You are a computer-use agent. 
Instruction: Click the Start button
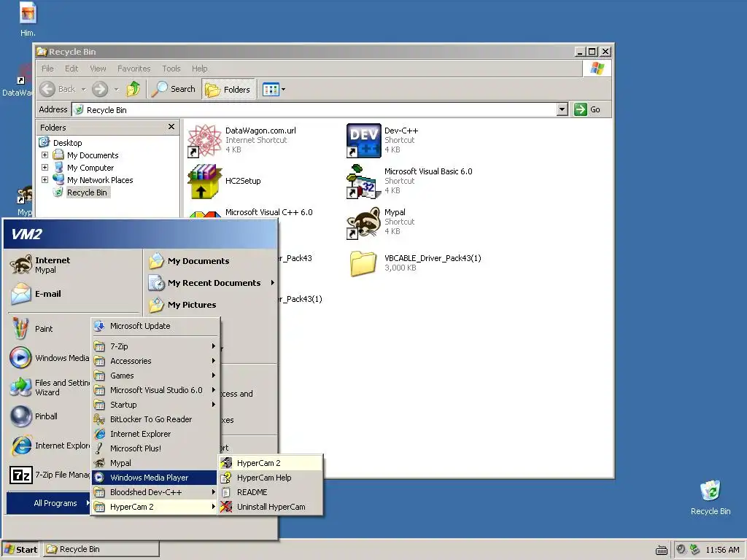[20, 550]
